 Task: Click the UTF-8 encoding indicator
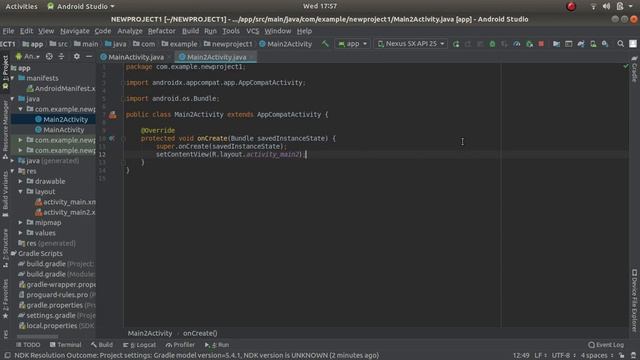pyautogui.click(x=562, y=356)
